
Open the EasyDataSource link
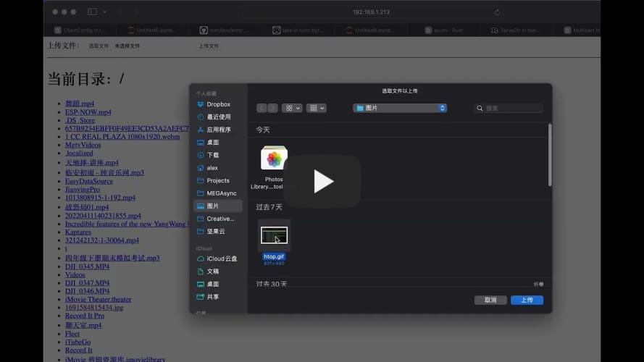tap(88, 181)
